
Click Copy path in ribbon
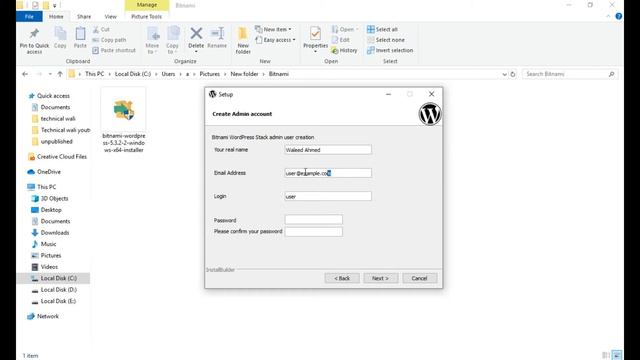point(109,40)
